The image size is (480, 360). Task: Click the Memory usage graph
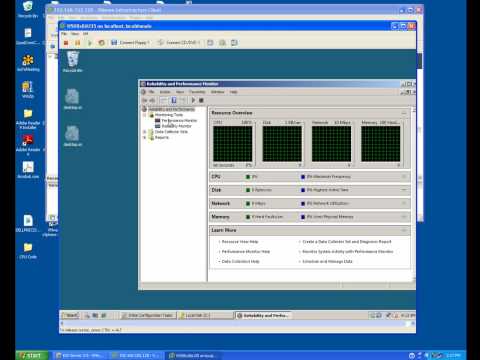[x=381, y=144]
